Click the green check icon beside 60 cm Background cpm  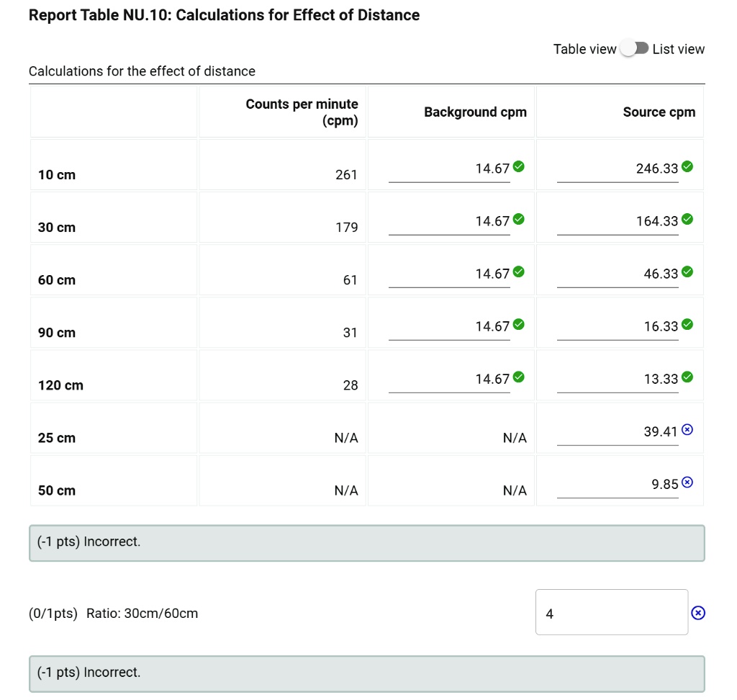[x=518, y=272]
